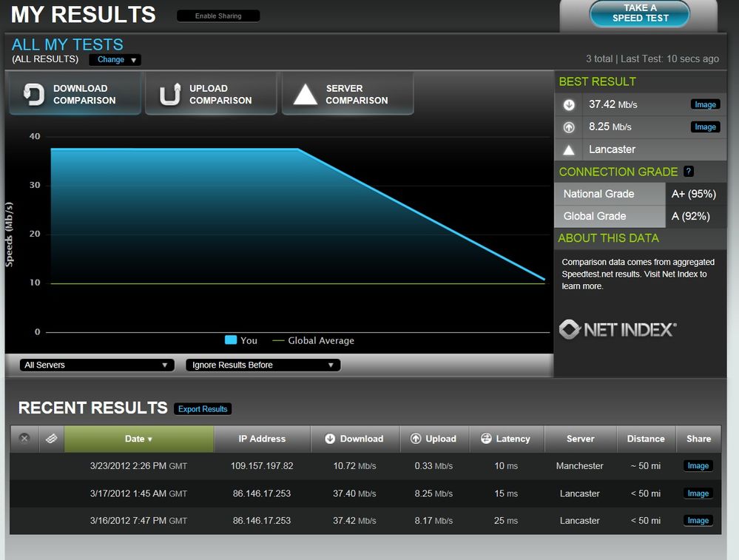Screen dimensions: 739x560
Task: Switch to the Download Comparison tab
Action: coord(75,94)
